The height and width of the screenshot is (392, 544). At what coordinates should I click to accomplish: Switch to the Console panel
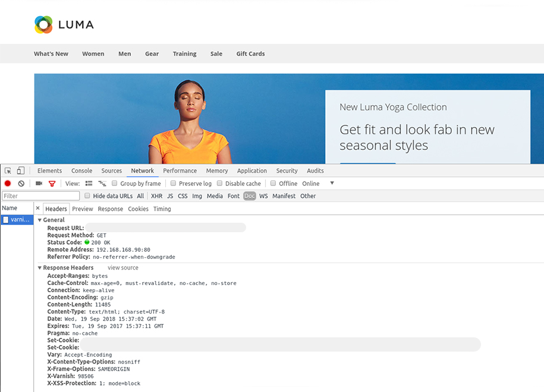(x=81, y=170)
